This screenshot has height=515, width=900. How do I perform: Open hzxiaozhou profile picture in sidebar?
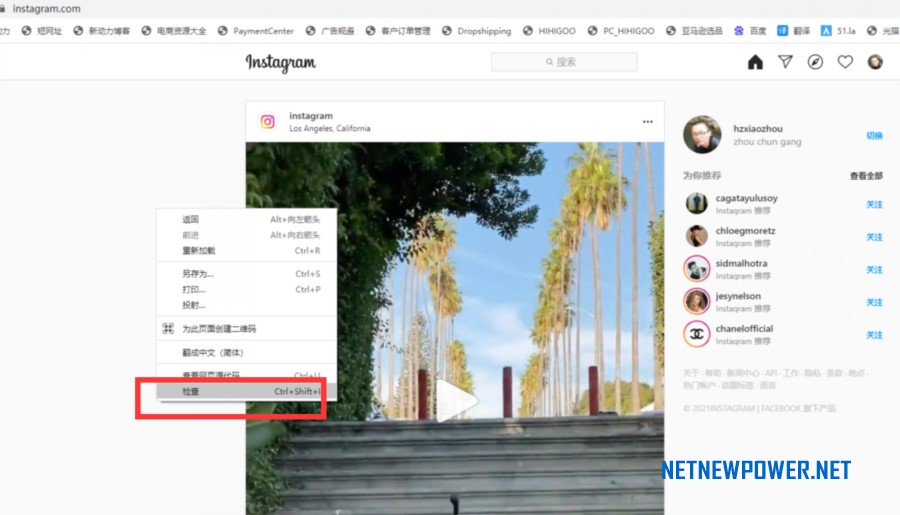(702, 134)
